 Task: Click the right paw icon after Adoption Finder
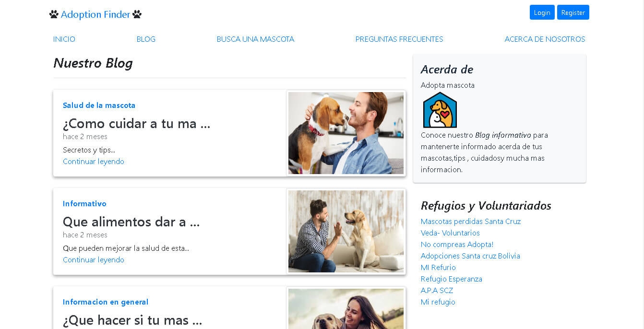click(137, 14)
